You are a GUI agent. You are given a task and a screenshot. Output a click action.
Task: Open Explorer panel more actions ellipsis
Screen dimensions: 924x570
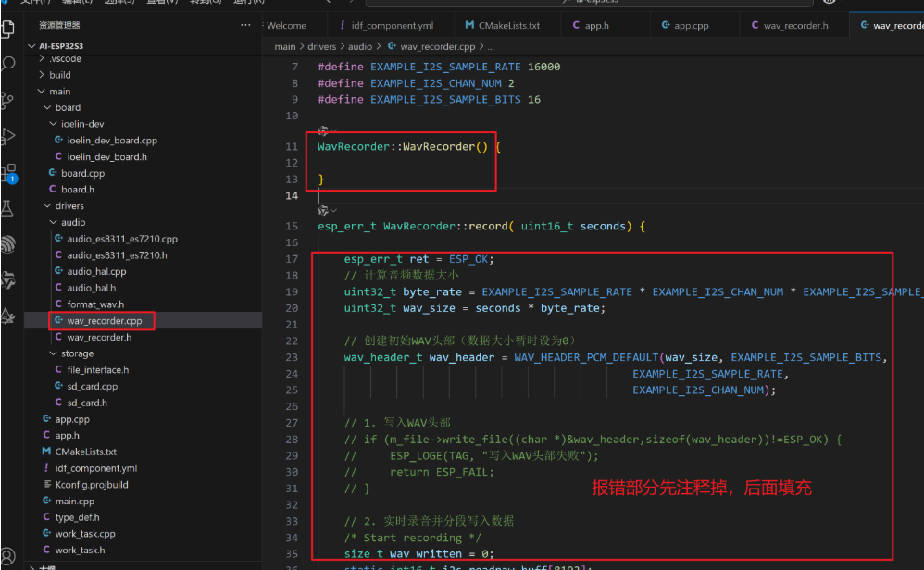click(245, 25)
